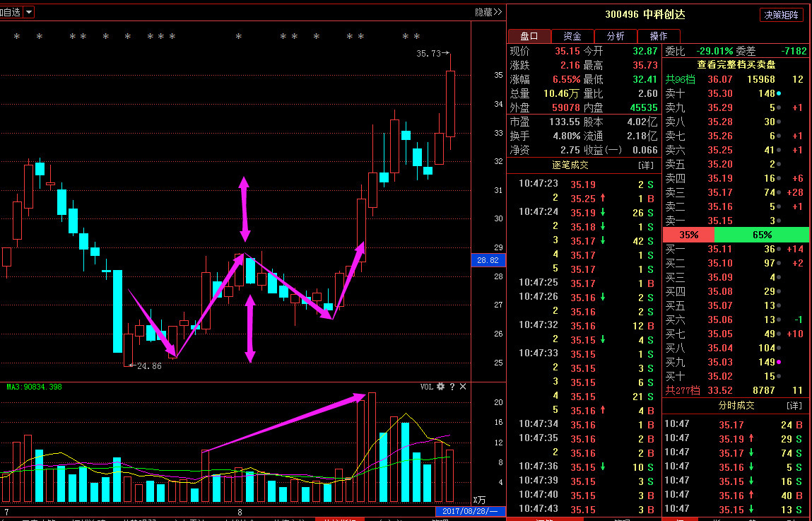812x521 pixels.
Task: Click the 决策矩阵 button
Action: tap(782, 15)
